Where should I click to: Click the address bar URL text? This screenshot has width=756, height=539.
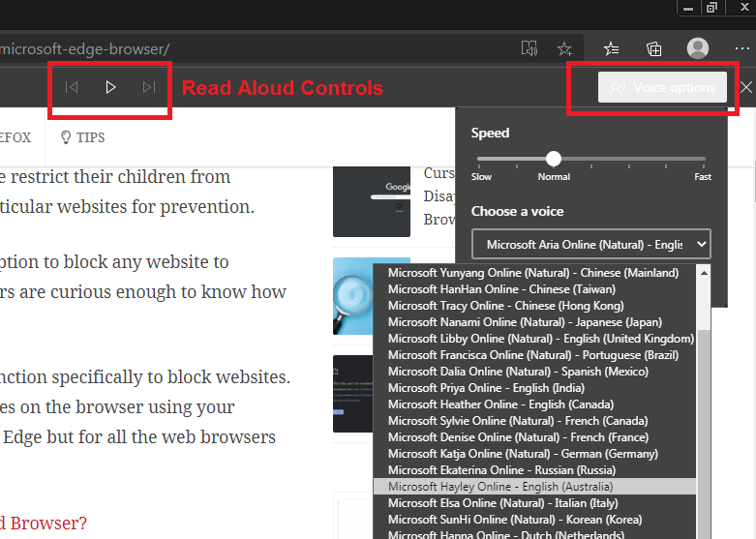click(x=85, y=48)
